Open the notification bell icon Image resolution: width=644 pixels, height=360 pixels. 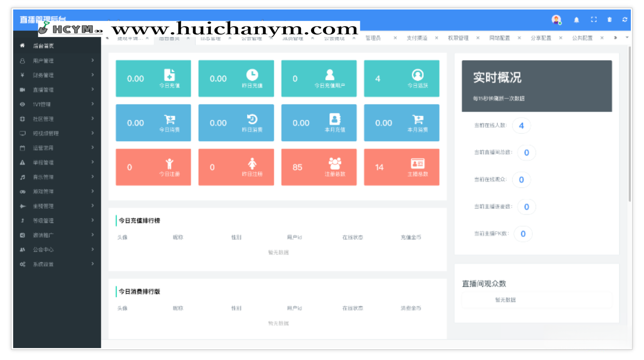[x=576, y=19]
